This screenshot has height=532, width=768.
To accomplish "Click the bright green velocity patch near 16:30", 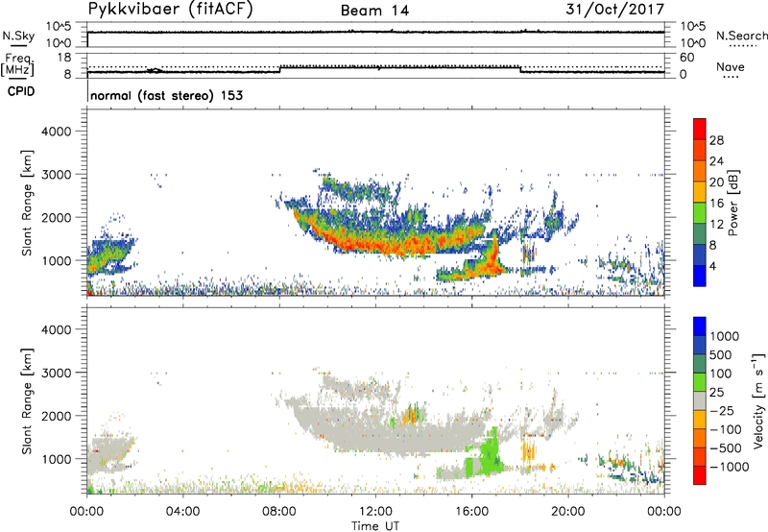I will (x=489, y=453).
